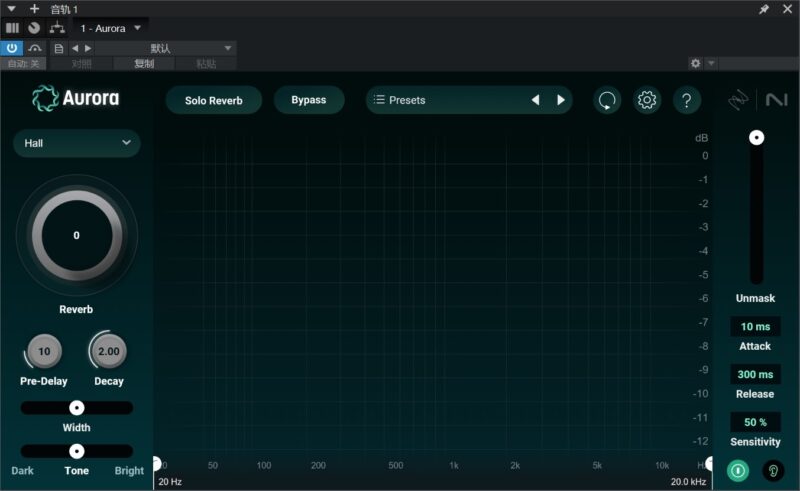Select previous Aurora preset arrow

(x=536, y=100)
